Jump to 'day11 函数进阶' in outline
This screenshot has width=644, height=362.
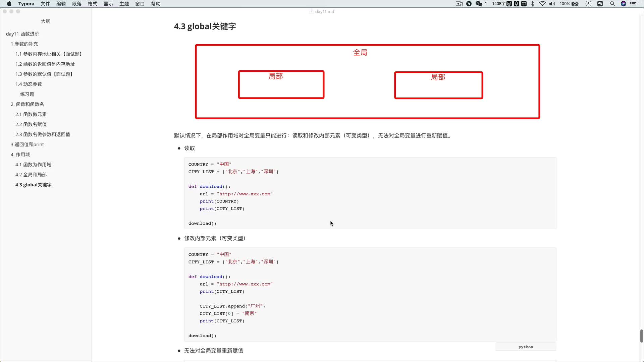tap(22, 34)
